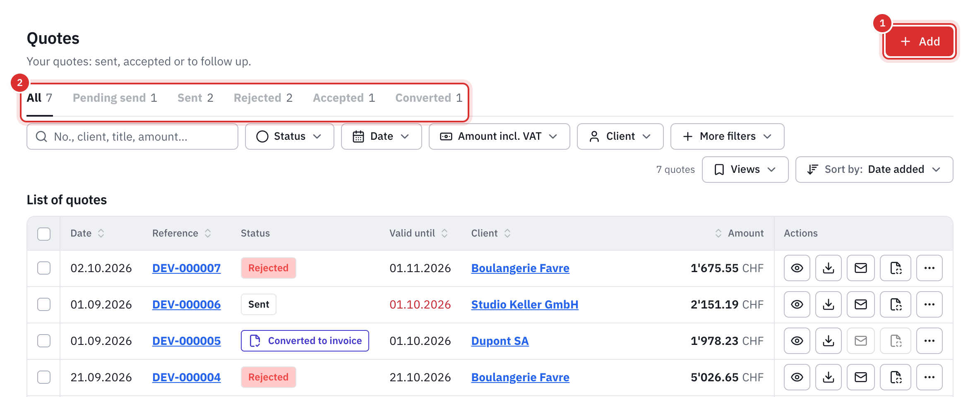Screen dimensions: 980x397
Task: Open more actions for DEV-000007
Action: (929, 268)
